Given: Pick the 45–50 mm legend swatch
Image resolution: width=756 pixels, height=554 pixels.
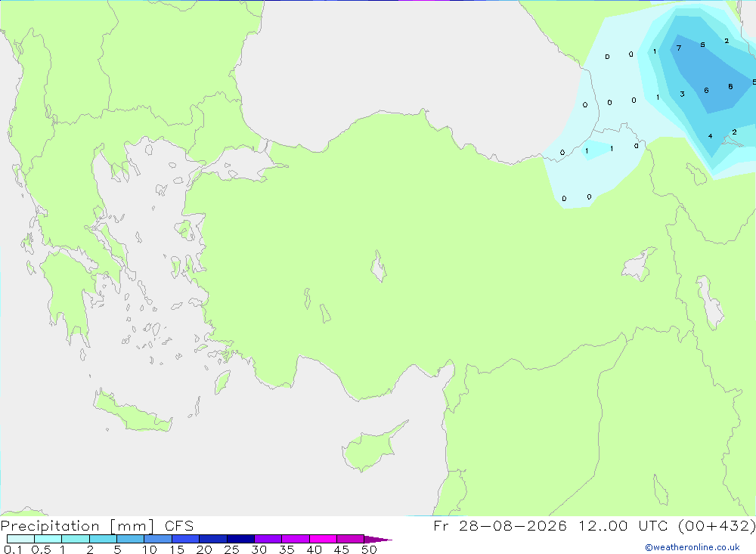Looking at the screenshot, I should 350,539.
